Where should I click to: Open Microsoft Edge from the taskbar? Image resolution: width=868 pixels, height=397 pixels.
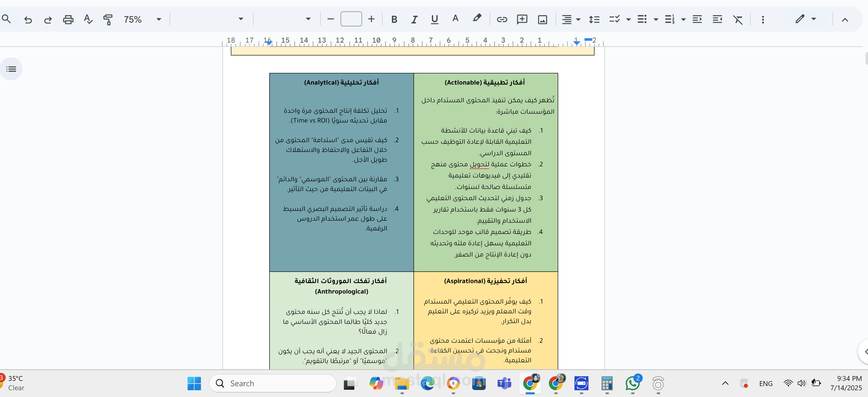coord(428,383)
